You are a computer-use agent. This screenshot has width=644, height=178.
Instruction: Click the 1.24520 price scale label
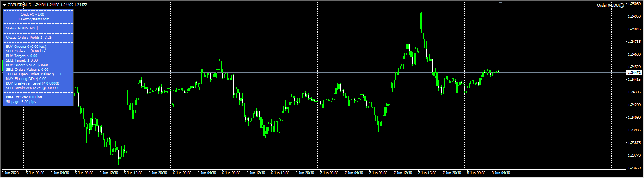pyautogui.click(x=634, y=67)
